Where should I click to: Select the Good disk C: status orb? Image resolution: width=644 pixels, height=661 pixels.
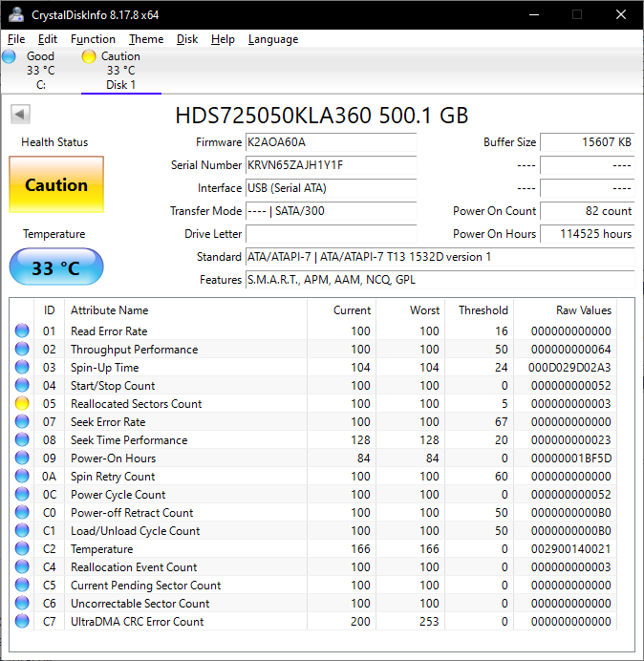[10, 57]
